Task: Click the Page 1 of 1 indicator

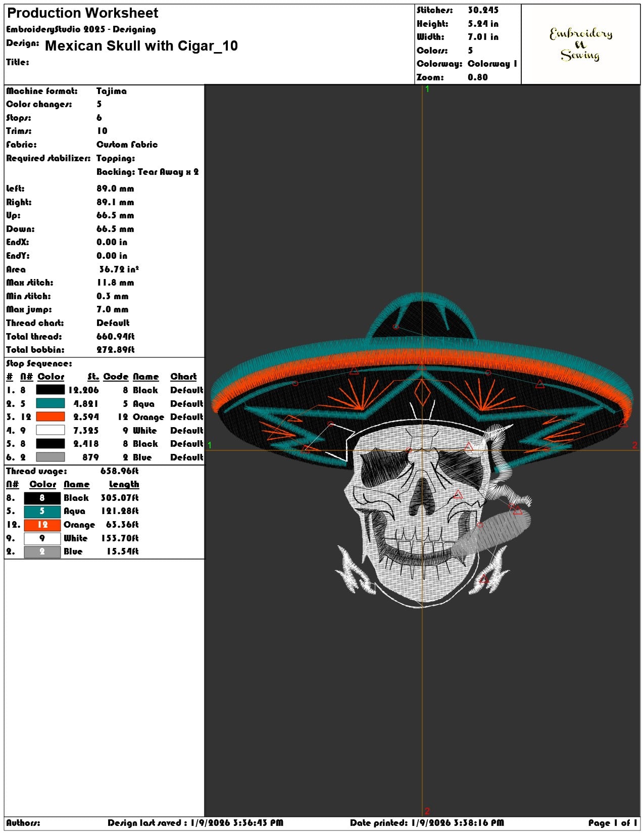Action: pyautogui.click(x=613, y=823)
